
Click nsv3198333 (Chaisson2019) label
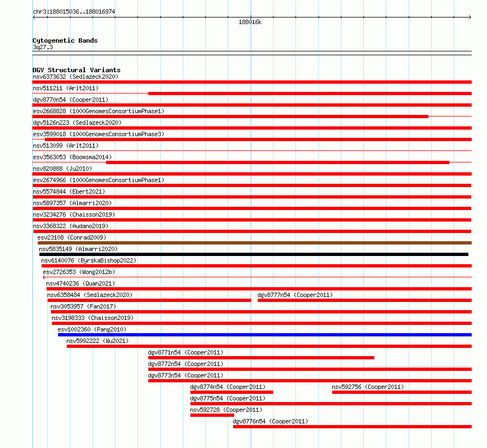coord(92,318)
